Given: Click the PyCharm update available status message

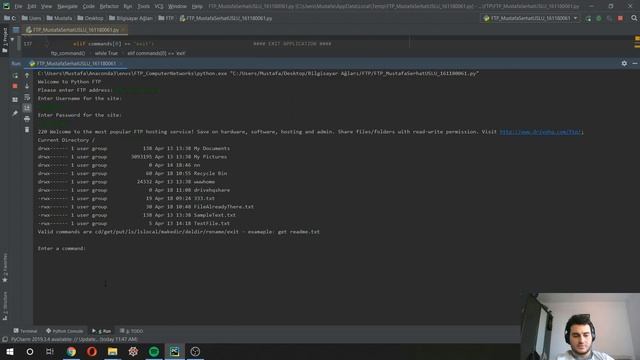Looking at the screenshot, I should pos(74,339).
